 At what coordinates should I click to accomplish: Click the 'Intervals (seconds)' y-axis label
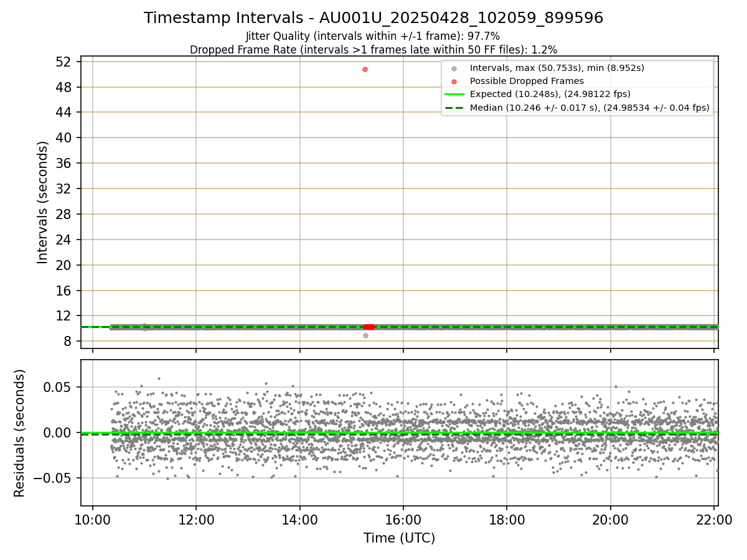click(x=42, y=202)
